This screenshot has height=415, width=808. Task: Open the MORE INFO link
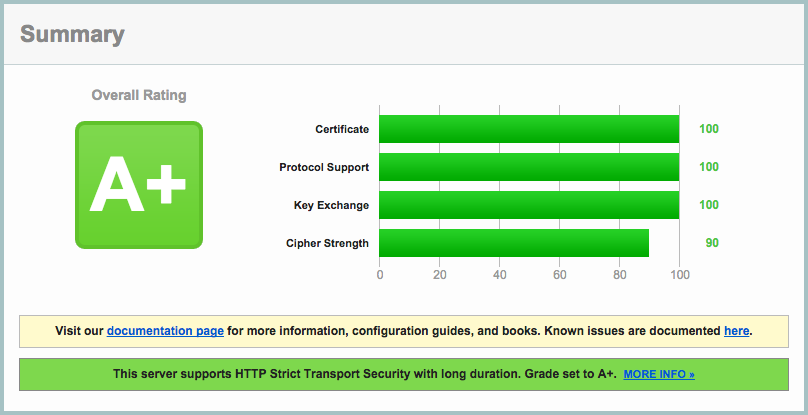(x=659, y=374)
